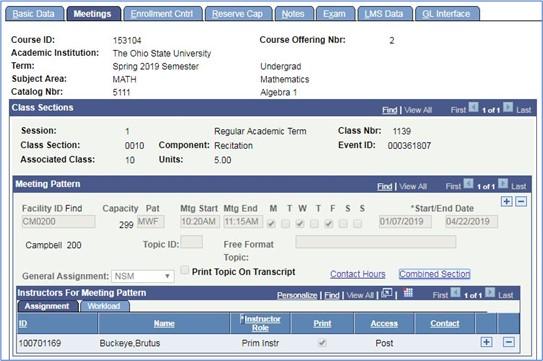Screen dimensions: 543x361
Task: Select the Post access cell
Action: (x=384, y=343)
